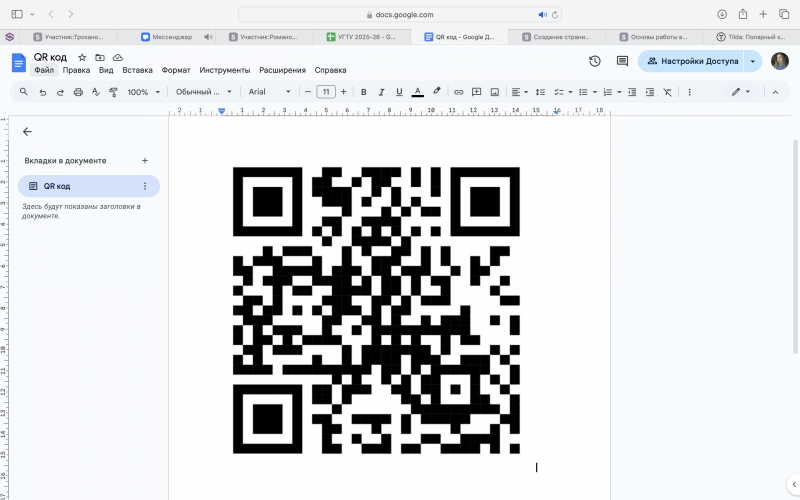
Task: Toggle bold formatting
Action: (x=363, y=92)
